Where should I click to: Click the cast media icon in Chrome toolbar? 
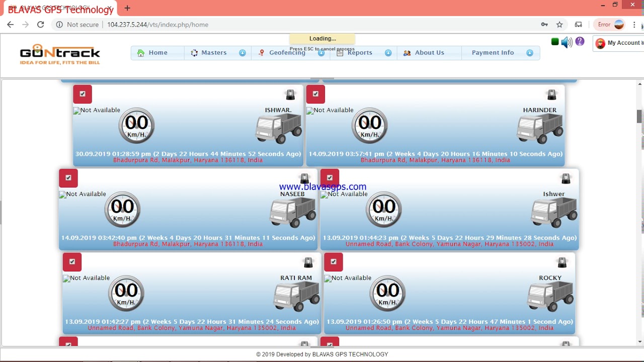pos(579,25)
